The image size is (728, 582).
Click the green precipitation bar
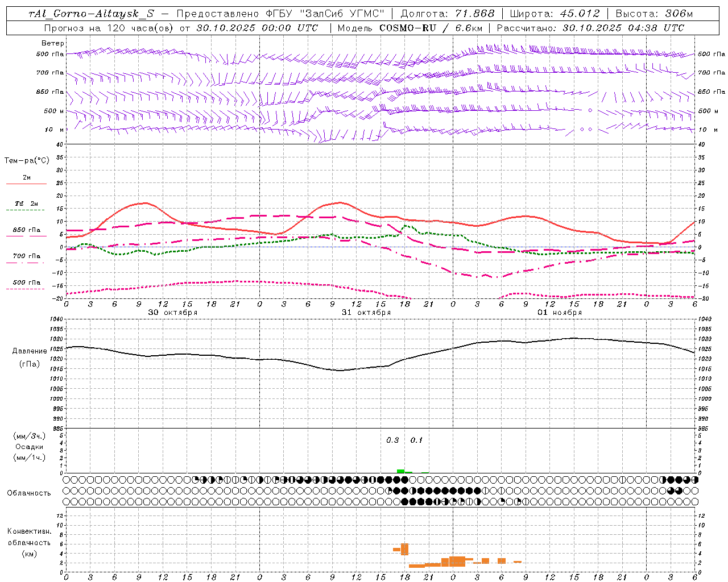coord(400,471)
